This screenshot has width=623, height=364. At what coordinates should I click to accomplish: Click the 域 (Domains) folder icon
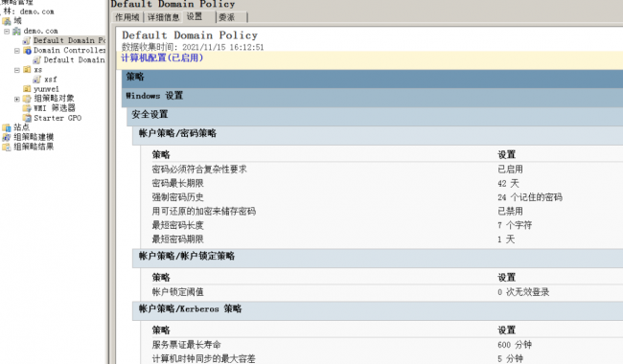[x=7, y=21]
